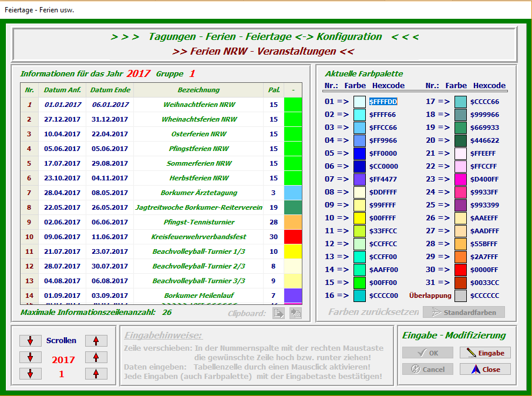This screenshot has height=396, width=532.
Task: Pick the blue color swatch number 05
Action: [359, 153]
